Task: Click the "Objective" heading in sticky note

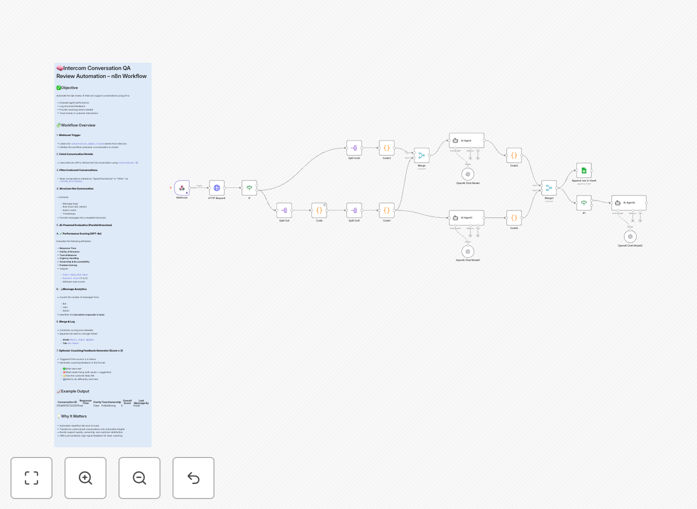Action: pyautogui.click(x=69, y=88)
